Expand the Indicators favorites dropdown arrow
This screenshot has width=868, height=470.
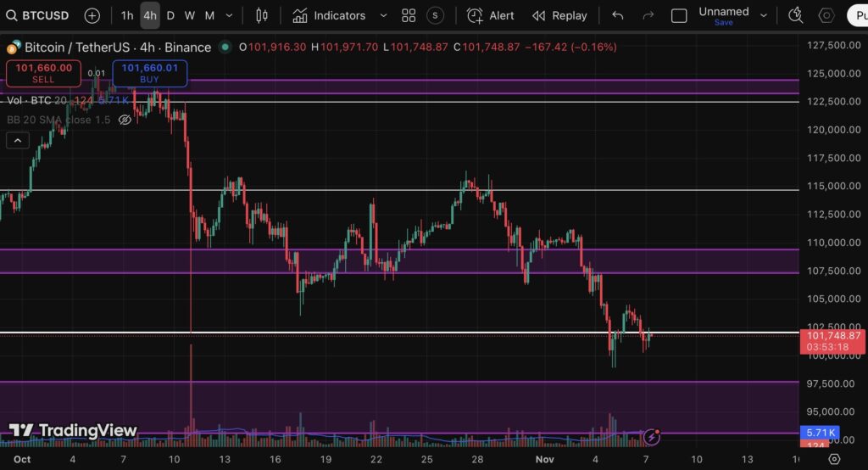click(383, 15)
